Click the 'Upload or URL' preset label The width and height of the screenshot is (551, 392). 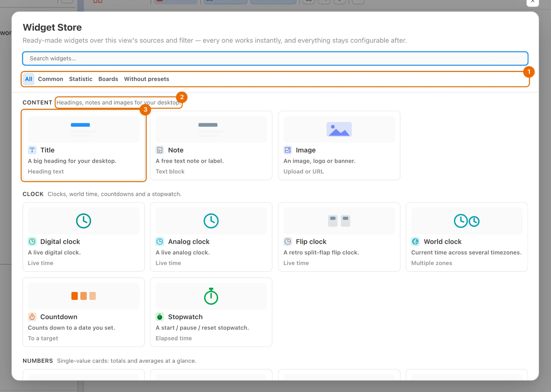click(x=304, y=171)
